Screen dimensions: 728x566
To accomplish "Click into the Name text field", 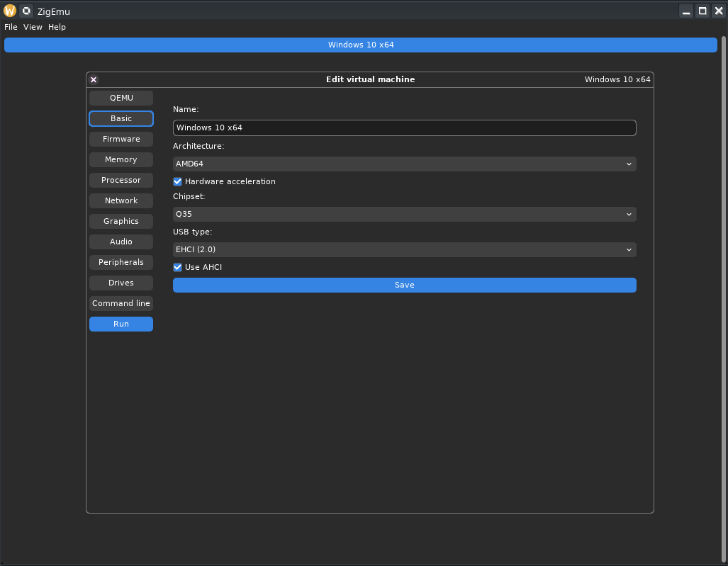I will [x=404, y=128].
